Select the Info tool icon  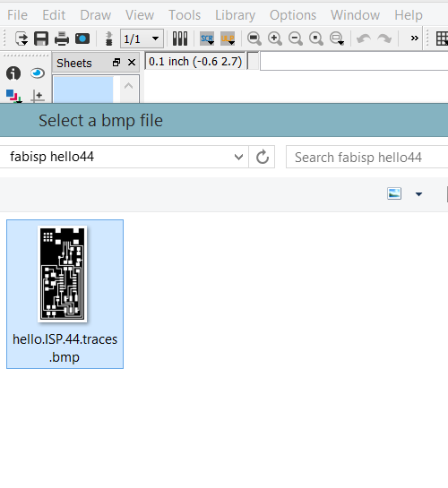[x=13, y=73]
